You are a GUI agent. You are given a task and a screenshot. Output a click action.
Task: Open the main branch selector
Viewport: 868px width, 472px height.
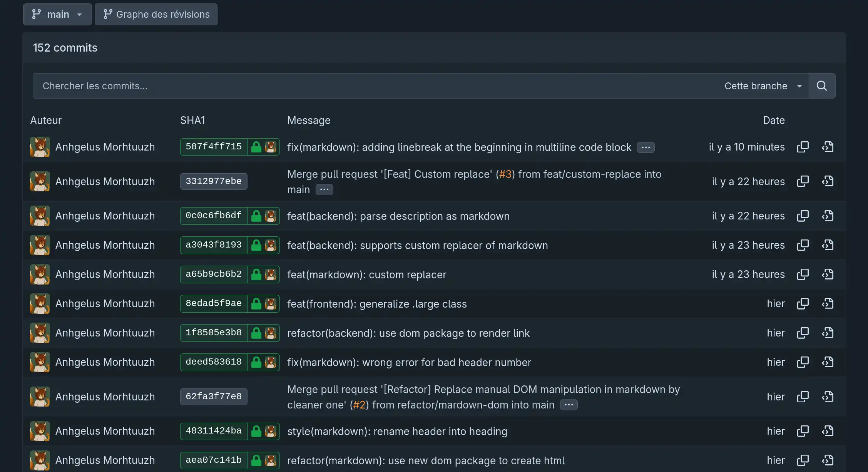(57, 14)
